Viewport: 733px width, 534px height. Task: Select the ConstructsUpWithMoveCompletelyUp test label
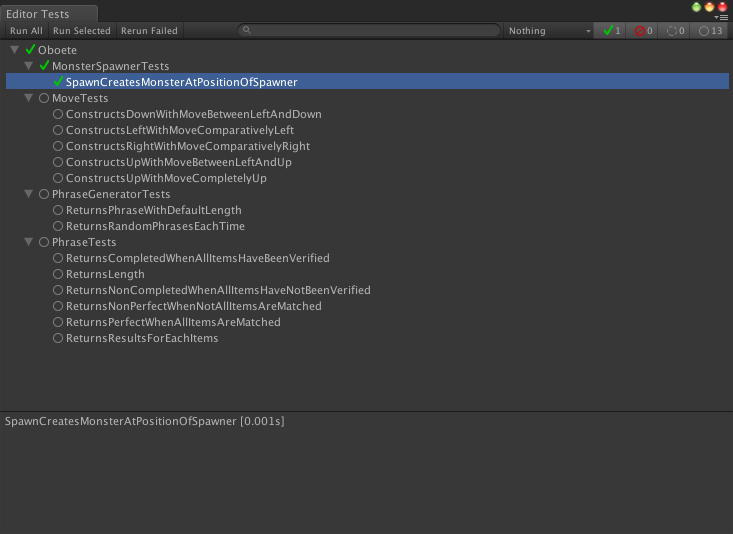click(x=166, y=178)
